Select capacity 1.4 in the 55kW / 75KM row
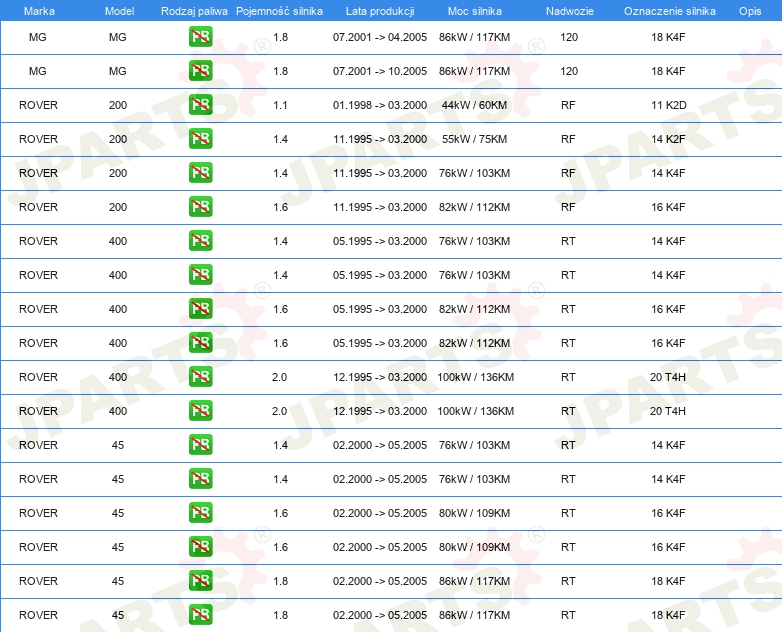The image size is (782, 632). [x=280, y=139]
